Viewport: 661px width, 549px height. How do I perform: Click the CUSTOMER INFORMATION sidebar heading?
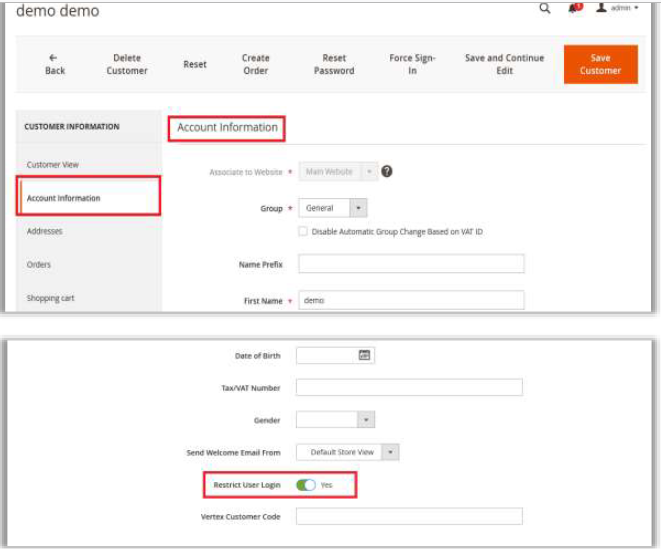tap(72, 126)
